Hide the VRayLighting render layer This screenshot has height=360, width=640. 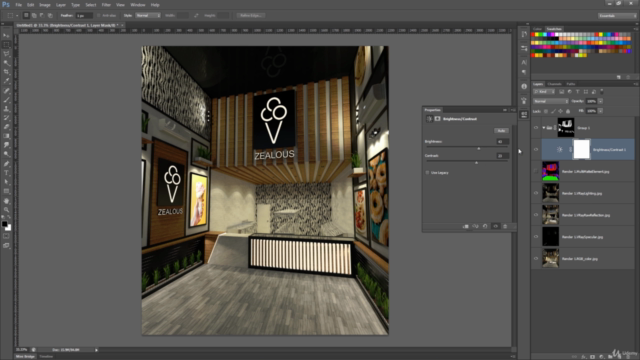(536, 193)
